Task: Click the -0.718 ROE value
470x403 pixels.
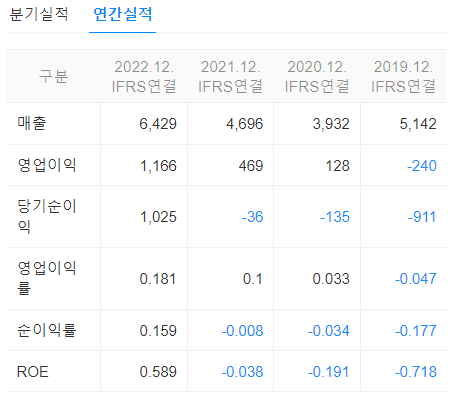Action: pos(416,372)
